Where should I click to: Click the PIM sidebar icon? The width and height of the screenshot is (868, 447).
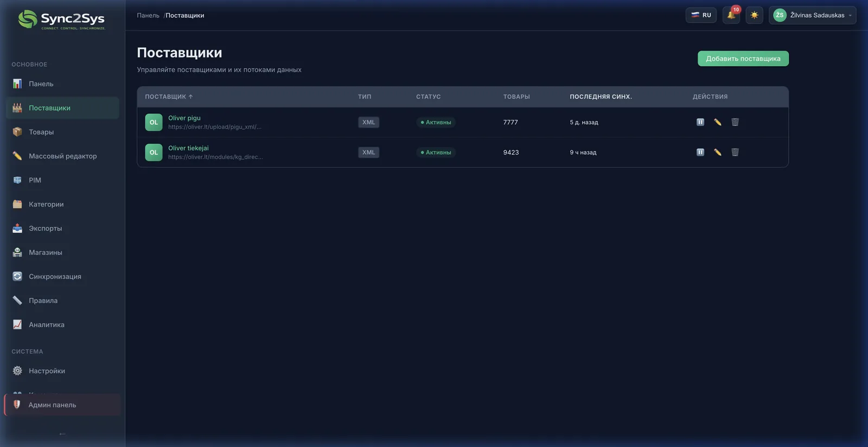pyautogui.click(x=17, y=180)
